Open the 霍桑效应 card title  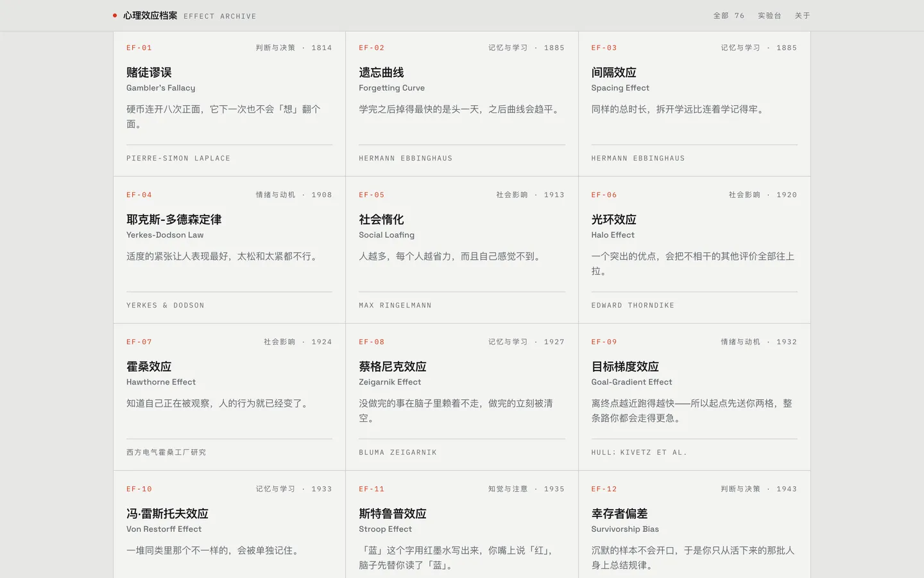(x=149, y=367)
